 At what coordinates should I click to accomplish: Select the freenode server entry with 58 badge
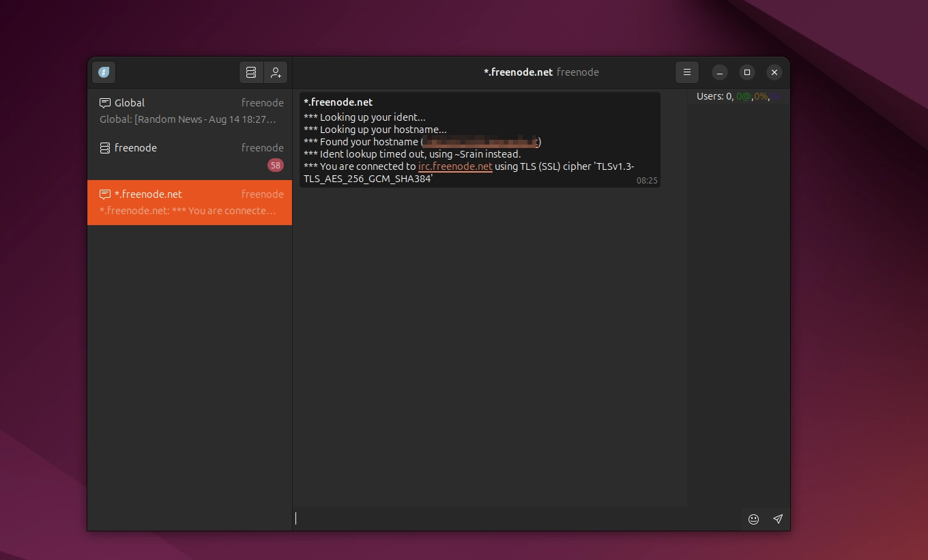coord(190,157)
